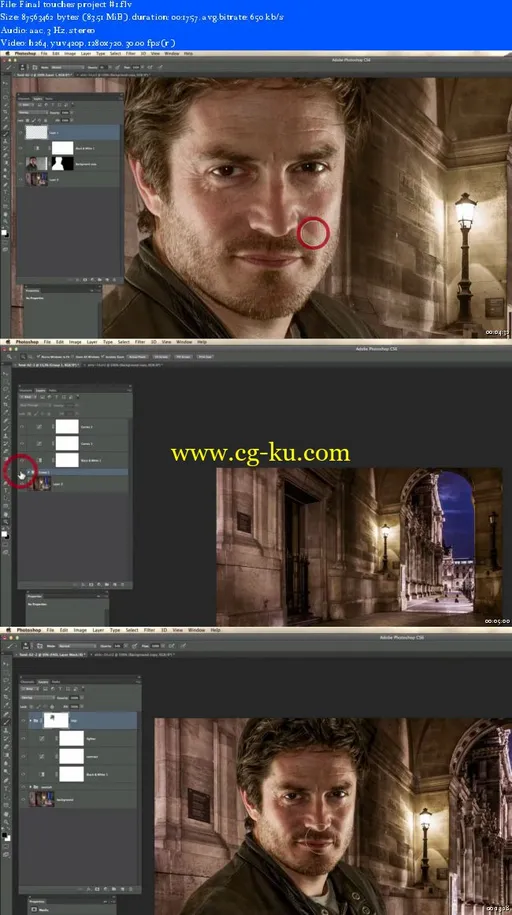Open Image menu in middle frame
This screenshot has width=512, height=915.
pos(75,342)
